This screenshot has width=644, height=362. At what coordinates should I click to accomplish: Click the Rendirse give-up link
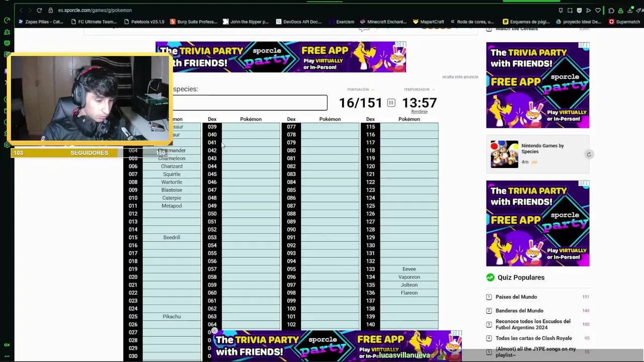point(419,112)
